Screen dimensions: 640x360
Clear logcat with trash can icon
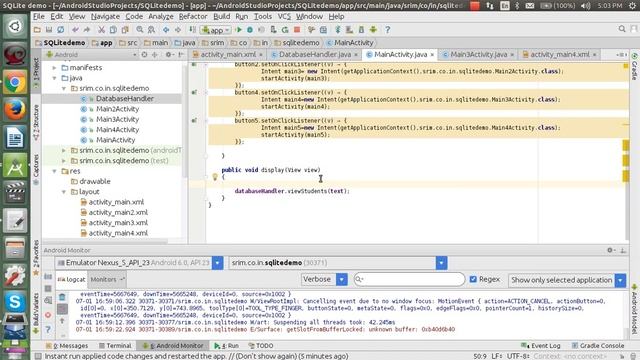[62, 297]
